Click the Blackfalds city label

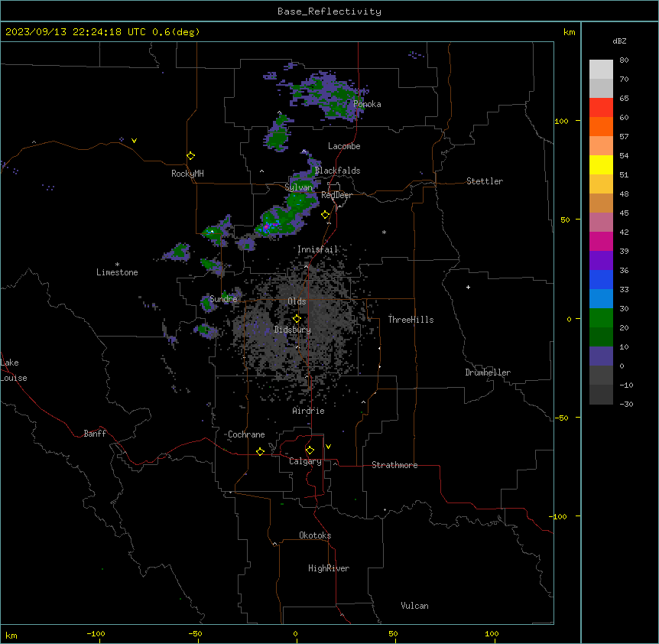click(337, 171)
